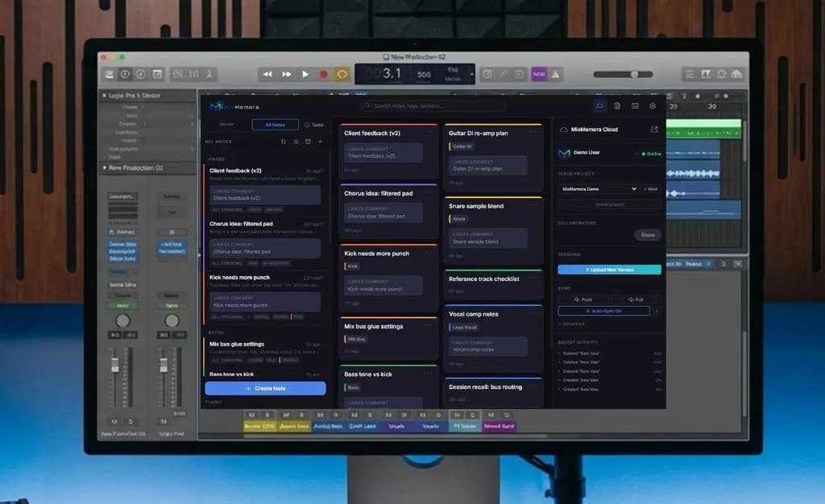Click the Pull sync button
Image resolution: width=825 pixels, height=504 pixels.
point(636,300)
